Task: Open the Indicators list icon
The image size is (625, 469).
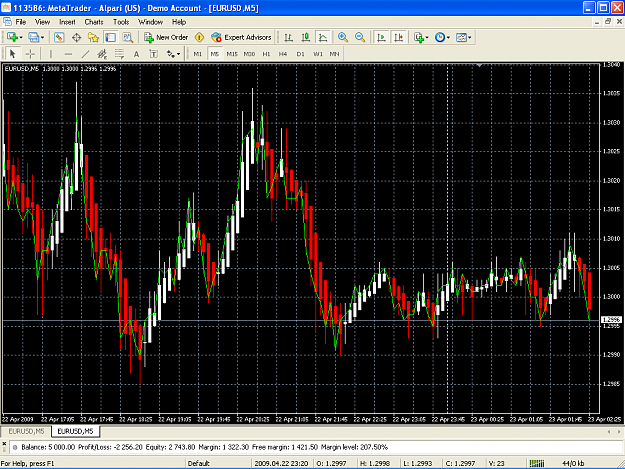Action: (419, 37)
